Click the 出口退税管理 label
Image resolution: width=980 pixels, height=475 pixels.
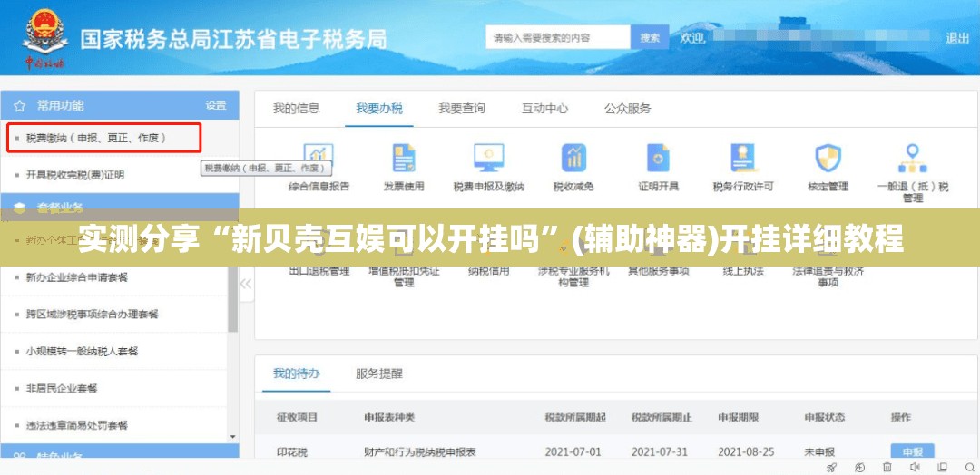318,271
